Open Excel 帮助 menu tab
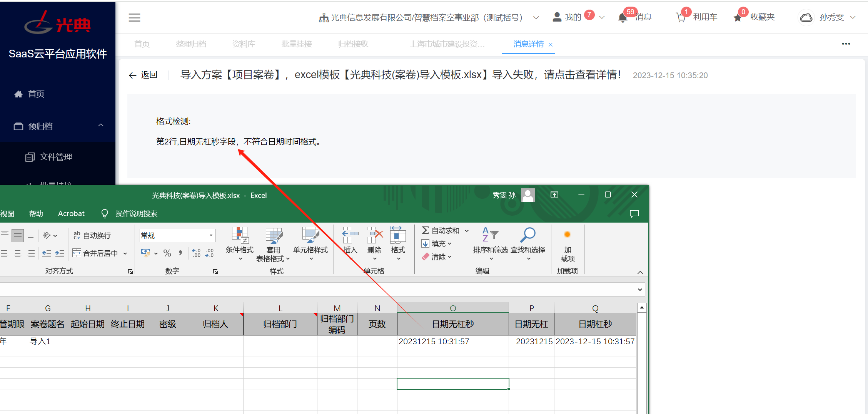 click(36, 214)
